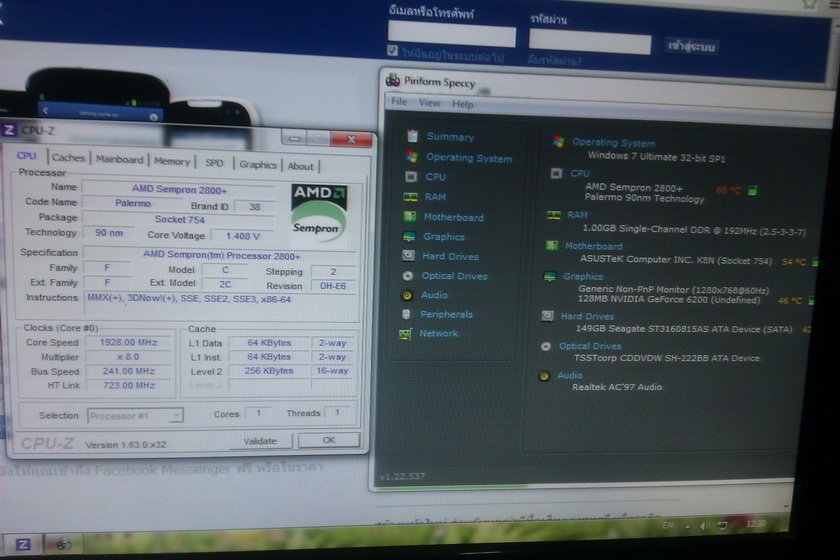Image resolution: width=840 pixels, height=560 pixels.
Task: Click the memory icon beside RAM summary heading
Action: click(x=553, y=215)
